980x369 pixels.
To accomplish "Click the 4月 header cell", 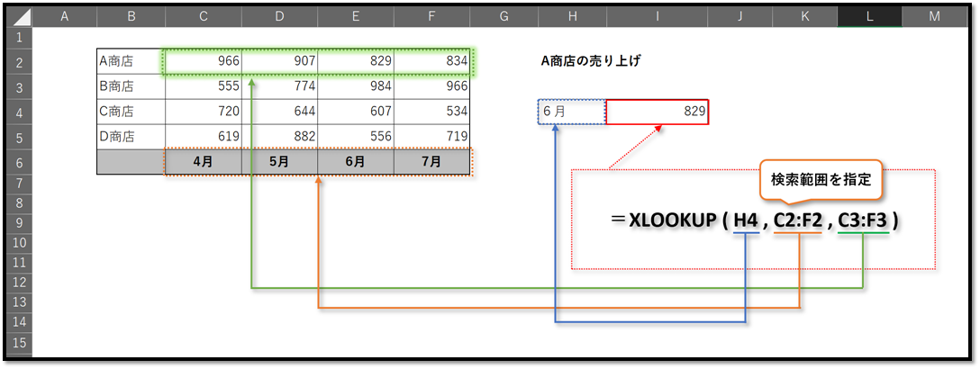I will [204, 162].
